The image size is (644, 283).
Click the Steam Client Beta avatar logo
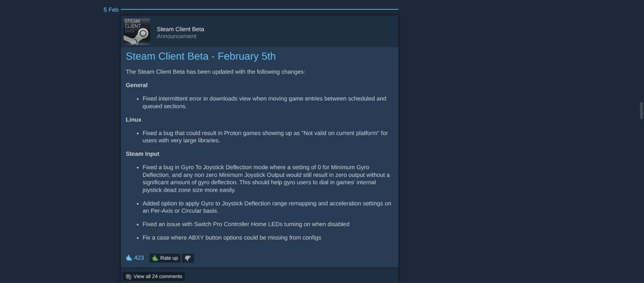click(x=136, y=31)
